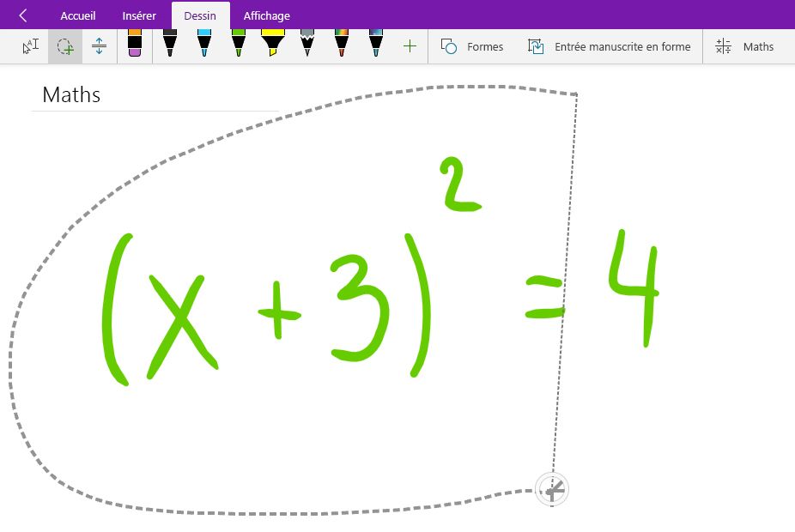Image resolution: width=795 pixels, height=532 pixels.
Task: Choose the text selection cursor tool
Action: (x=31, y=46)
